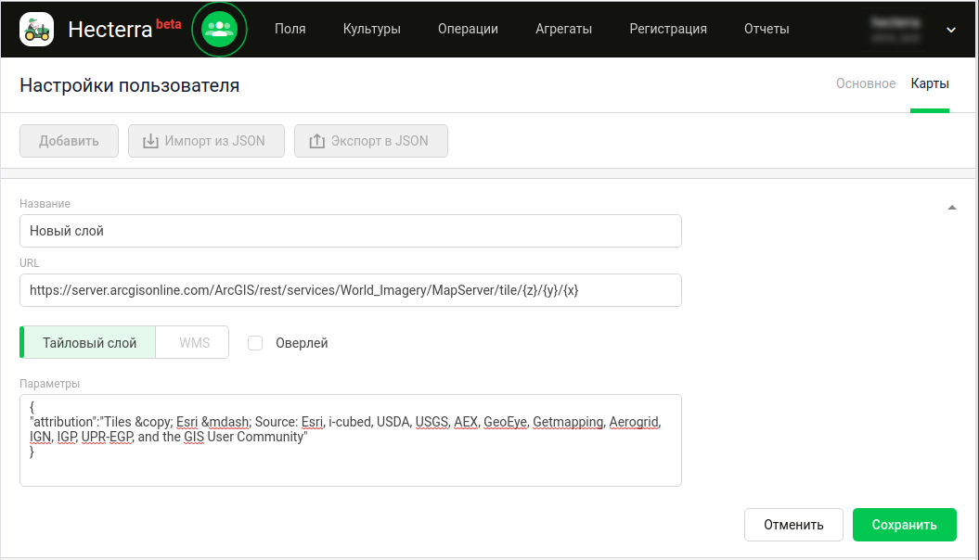The width and height of the screenshot is (979, 560).
Task: Open the Поля menu
Action: 290,29
